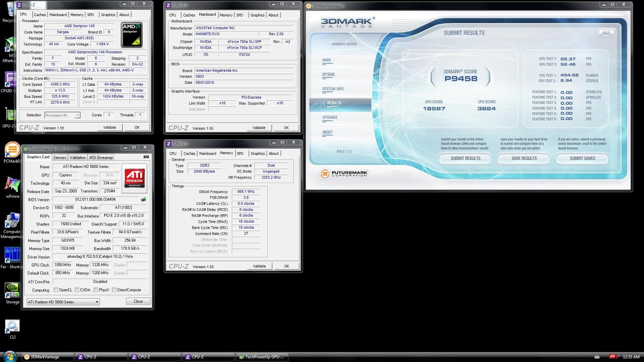The width and height of the screenshot is (644, 362).
Task: Select UPGRADE in 3DMark Vantage sidebar
Action: [x=330, y=118]
